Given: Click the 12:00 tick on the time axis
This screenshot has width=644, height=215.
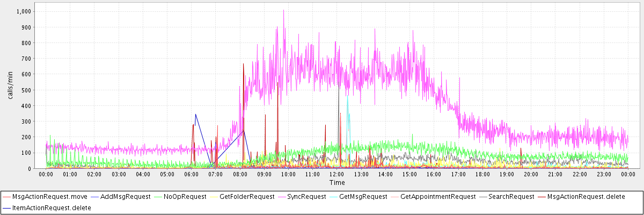Looking at the screenshot, I should click(337, 174).
